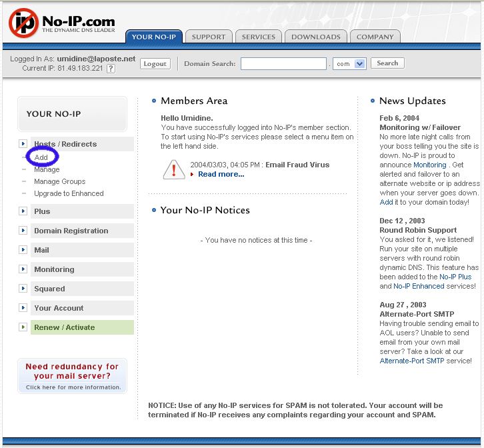Open the Alternate-Port SMTP service link
The image size is (484, 448).
click(412, 361)
